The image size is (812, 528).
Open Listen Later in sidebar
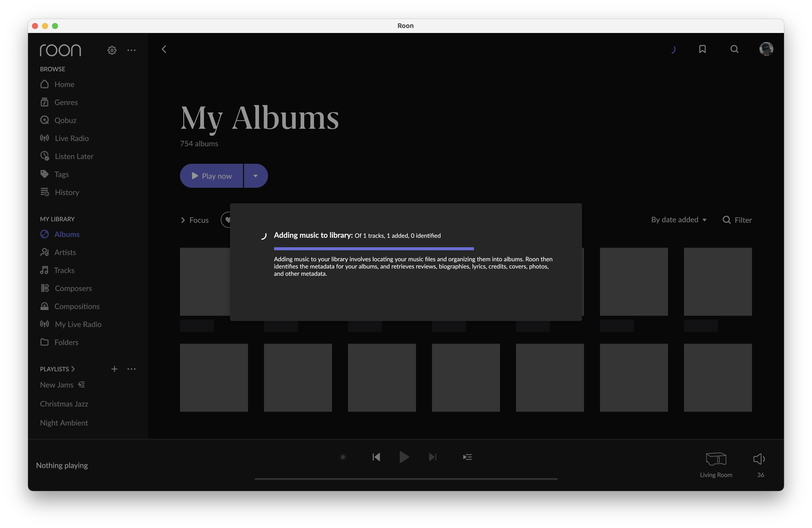coord(67,156)
